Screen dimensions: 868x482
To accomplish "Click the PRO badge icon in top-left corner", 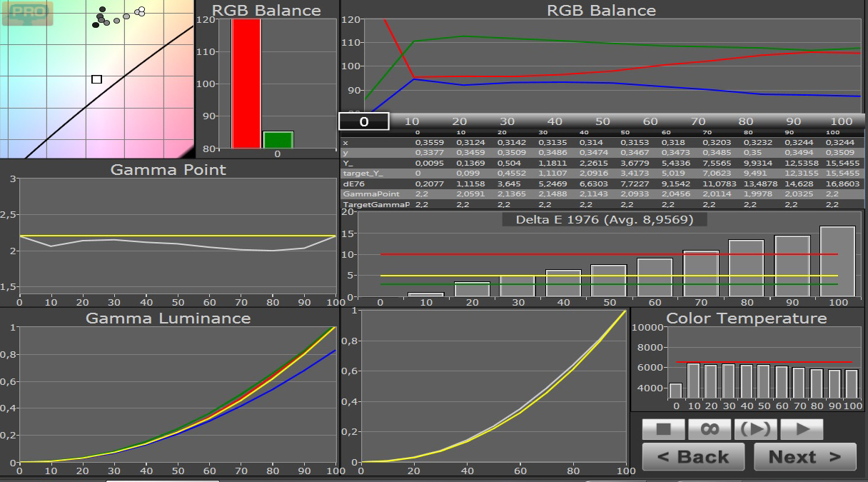I will click(x=28, y=13).
